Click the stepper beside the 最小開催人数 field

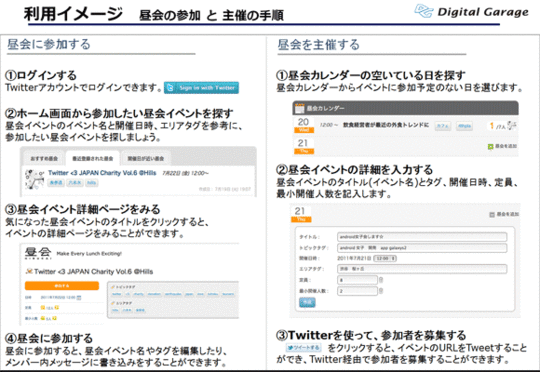[381, 291]
